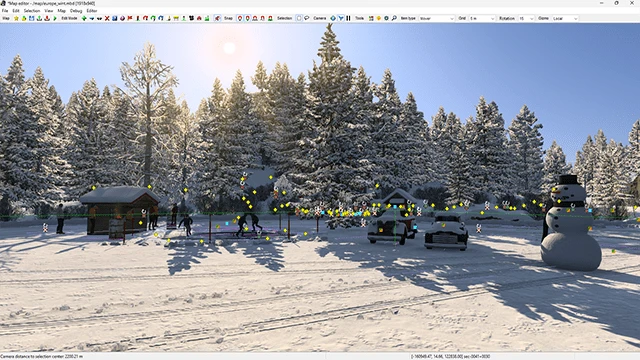Click the dark round tools icon

[386, 18]
